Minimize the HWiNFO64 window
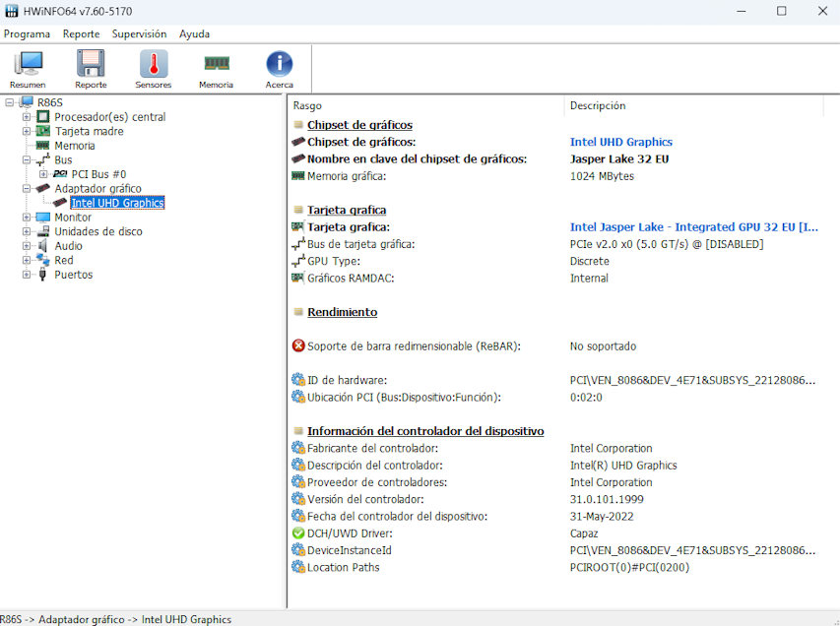This screenshot has height=626, width=840. click(741, 11)
